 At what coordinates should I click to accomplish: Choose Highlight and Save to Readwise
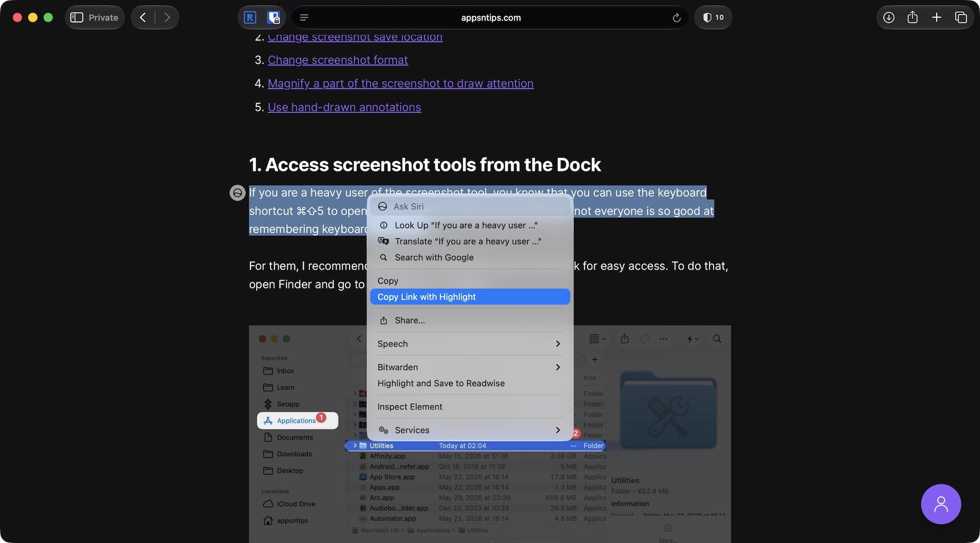click(470, 383)
